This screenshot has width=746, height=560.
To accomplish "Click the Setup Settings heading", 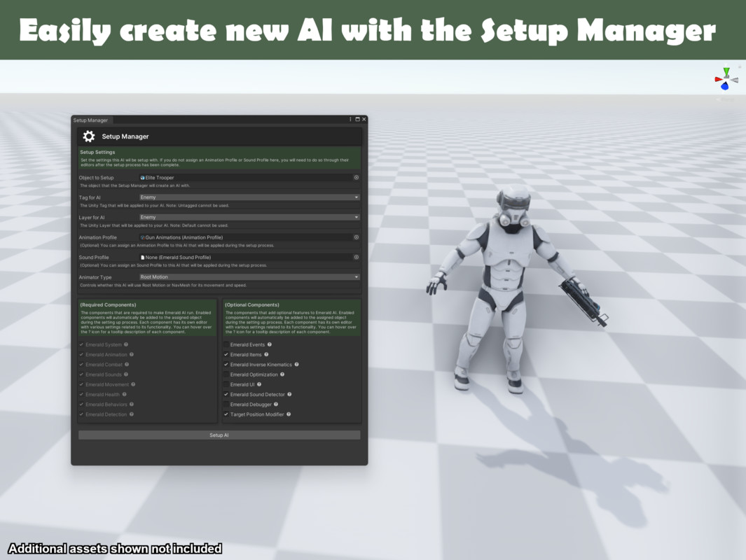I will [x=97, y=152].
